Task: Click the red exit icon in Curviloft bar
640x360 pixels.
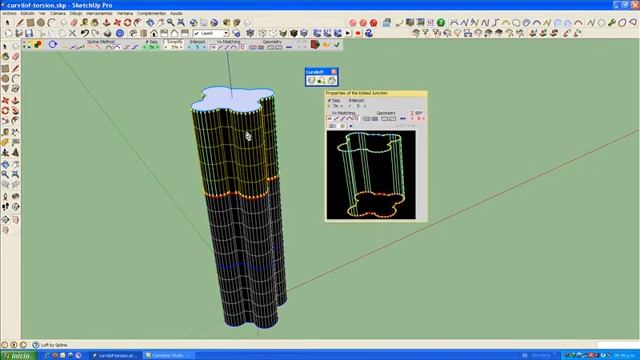Action: [315, 44]
